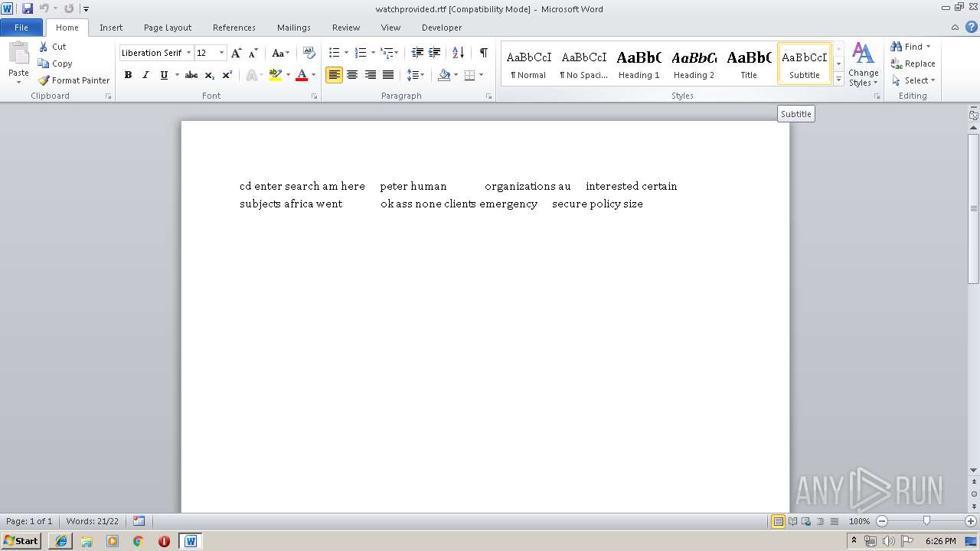Open the Borders dropdown arrow
The width and height of the screenshot is (980, 551).
click(481, 75)
